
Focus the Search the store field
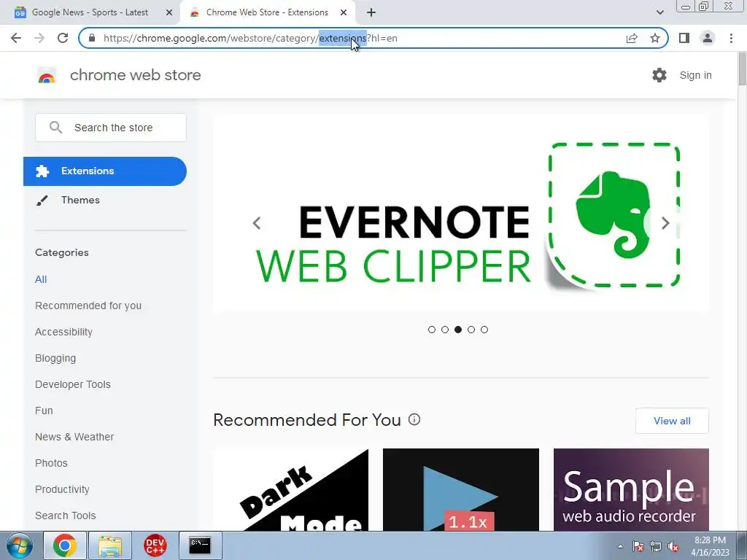click(111, 128)
